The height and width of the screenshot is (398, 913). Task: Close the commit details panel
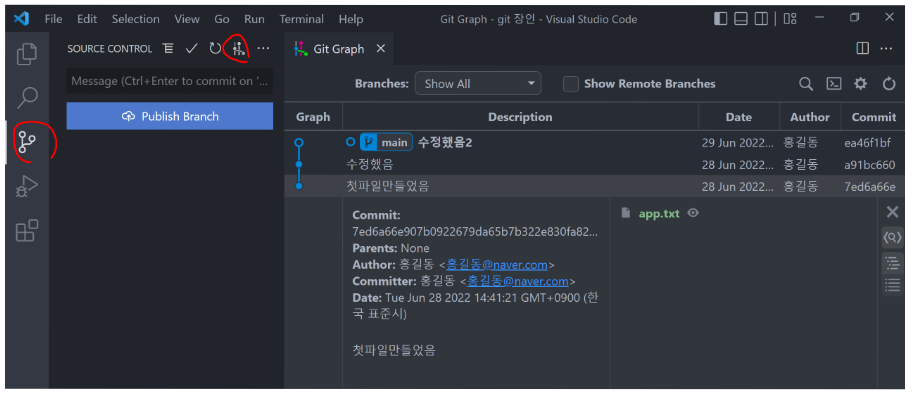coord(892,212)
